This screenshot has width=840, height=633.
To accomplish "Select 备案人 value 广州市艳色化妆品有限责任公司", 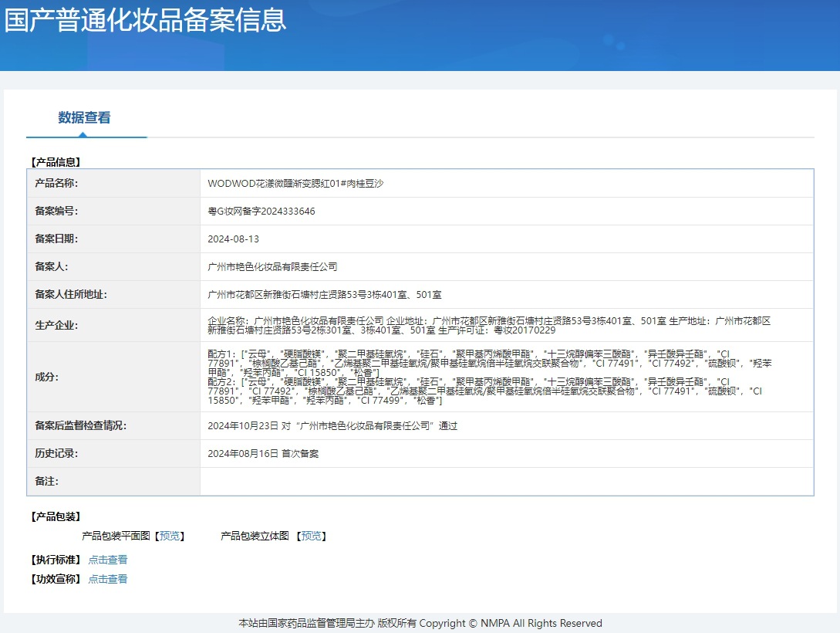I will point(273,267).
